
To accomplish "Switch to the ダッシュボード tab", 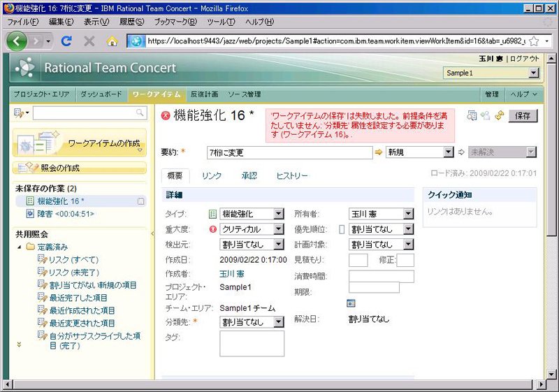I will point(101,94).
